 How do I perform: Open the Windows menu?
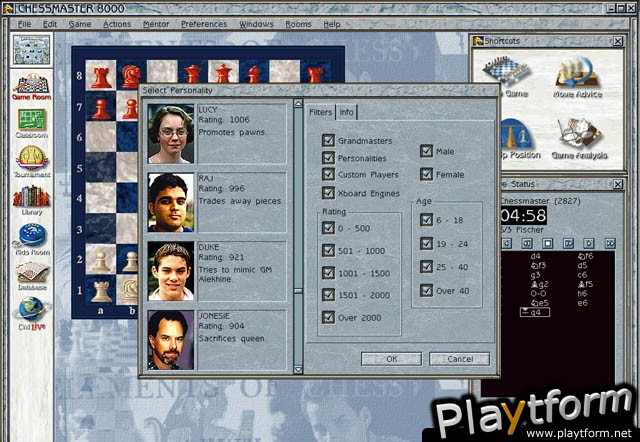pyautogui.click(x=256, y=24)
